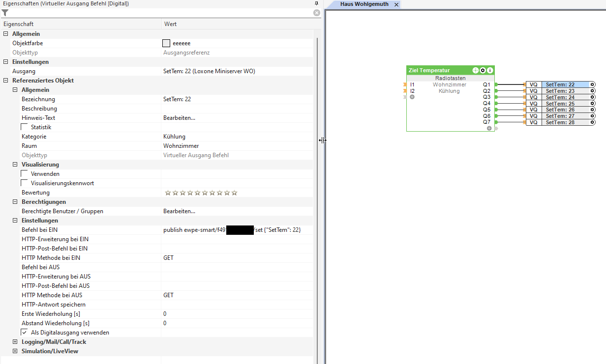Open gear icon of SetTem: 24 output
This screenshot has width=606, height=364.
[592, 97]
